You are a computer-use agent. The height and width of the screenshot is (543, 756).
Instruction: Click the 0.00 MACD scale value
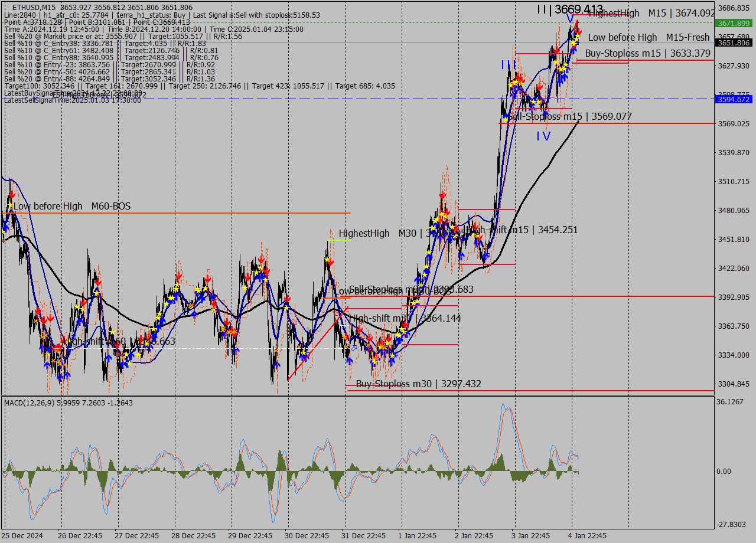(x=724, y=471)
